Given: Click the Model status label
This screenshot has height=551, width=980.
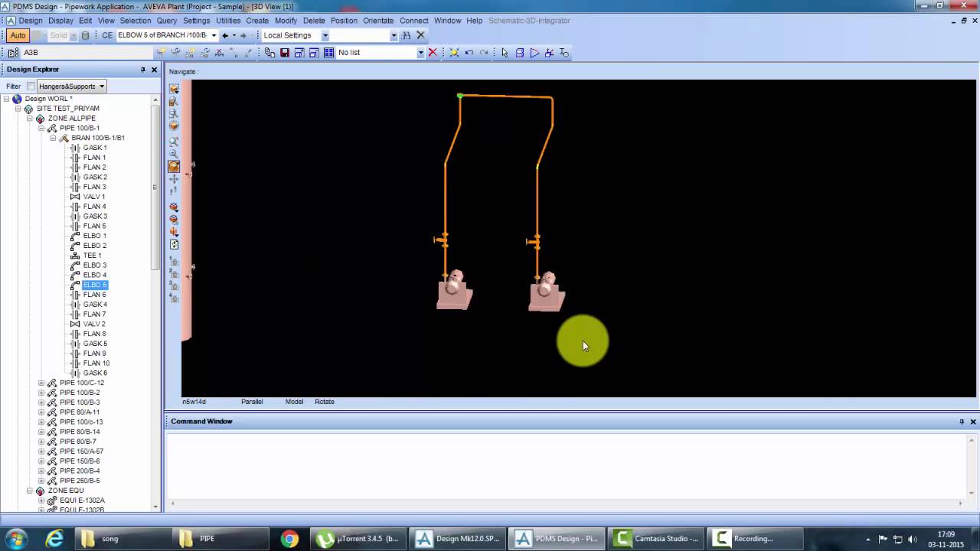Looking at the screenshot, I should click(295, 402).
